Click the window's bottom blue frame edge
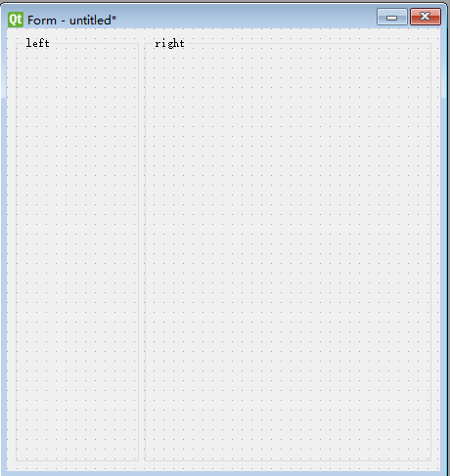 tap(223, 473)
